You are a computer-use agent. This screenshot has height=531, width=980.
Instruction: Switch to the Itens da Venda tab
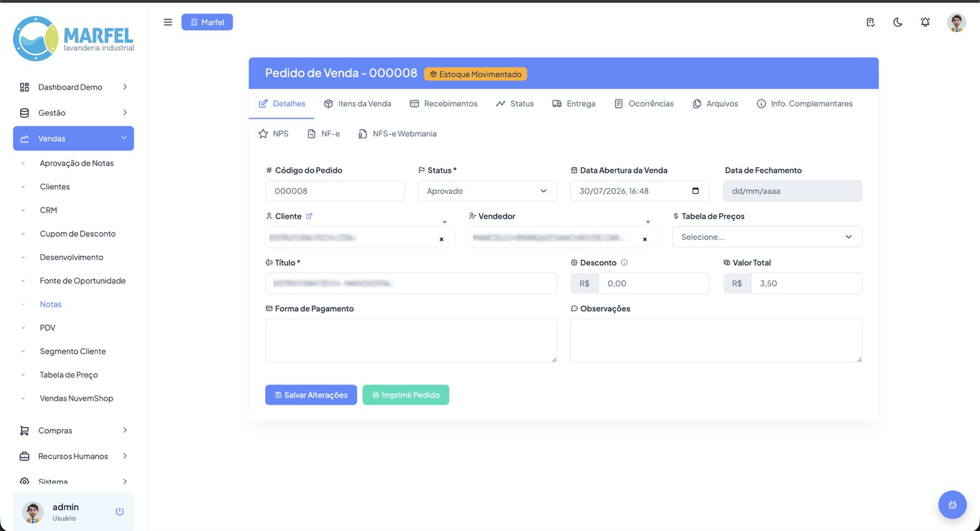358,104
